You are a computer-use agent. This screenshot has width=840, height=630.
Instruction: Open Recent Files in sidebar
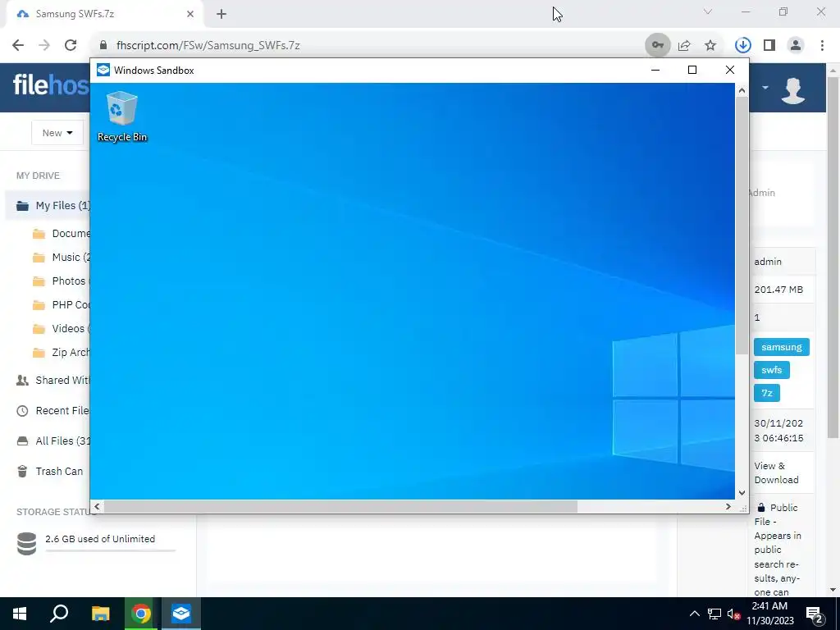click(52, 411)
